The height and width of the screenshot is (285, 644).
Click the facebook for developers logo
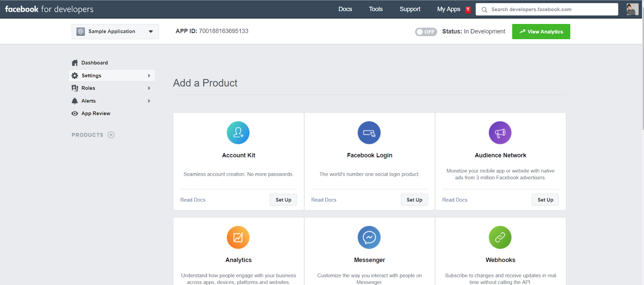pyautogui.click(x=49, y=9)
